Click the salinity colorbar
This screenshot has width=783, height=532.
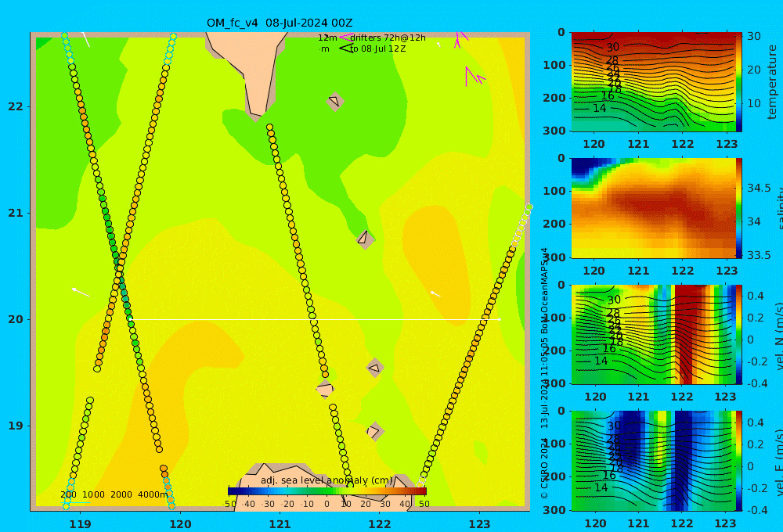(x=739, y=208)
